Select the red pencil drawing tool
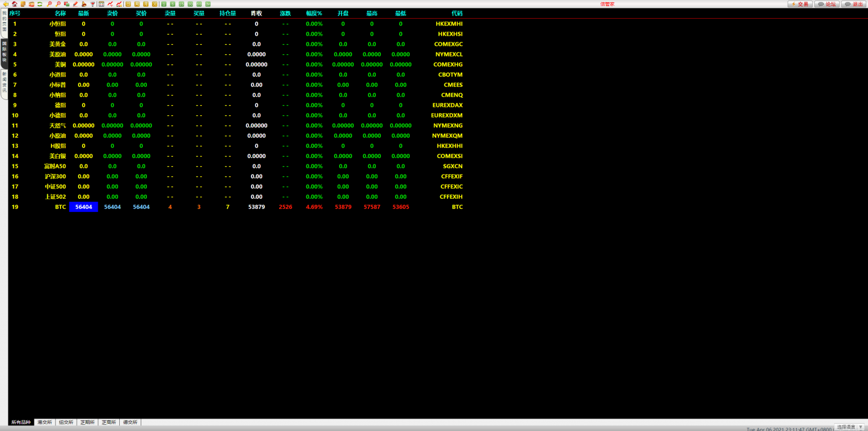This screenshot has height=431, width=868. point(75,4)
